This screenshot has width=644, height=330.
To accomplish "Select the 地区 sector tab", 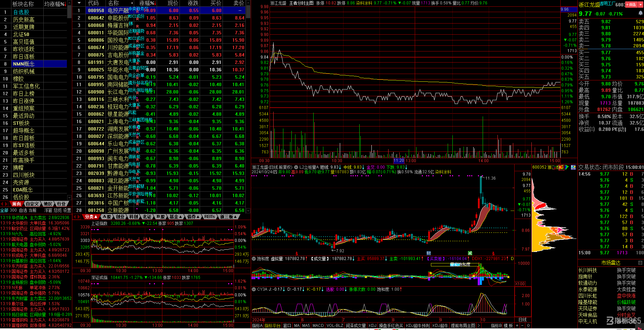I will pos(48,204).
